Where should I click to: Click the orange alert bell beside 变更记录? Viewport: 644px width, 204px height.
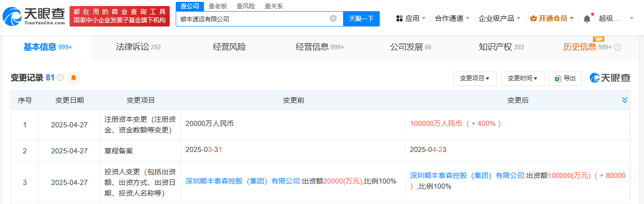click(74, 78)
